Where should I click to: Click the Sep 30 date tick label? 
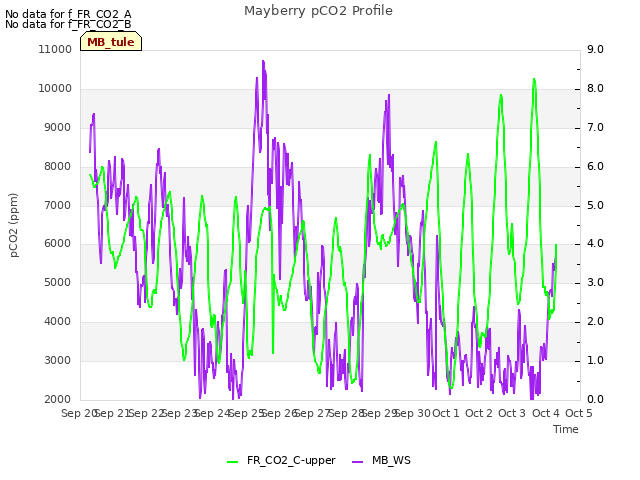tap(413, 413)
